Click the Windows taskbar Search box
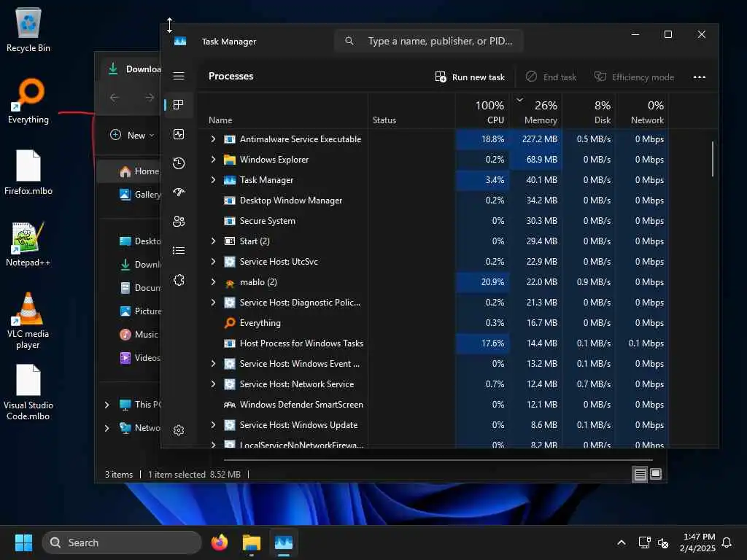Image resolution: width=747 pixels, height=560 pixels. 122,542
